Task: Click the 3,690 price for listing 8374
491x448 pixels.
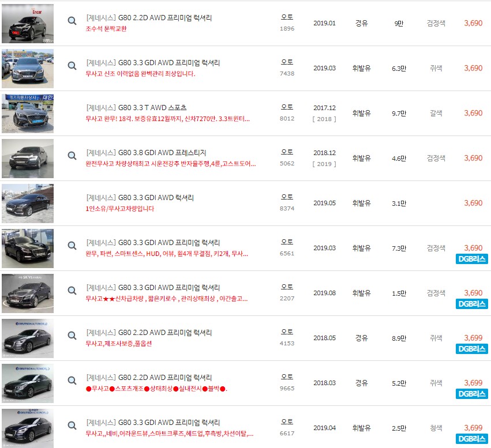Action: (x=473, y=203)
